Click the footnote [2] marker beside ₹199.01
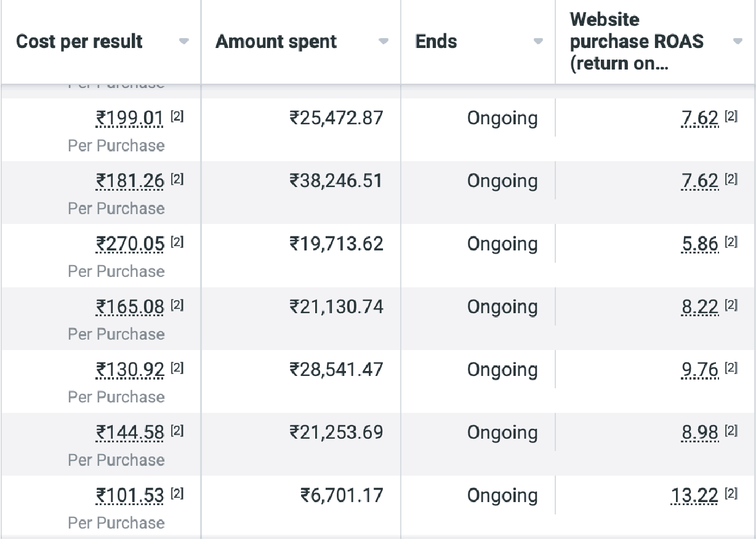 coord(177,116)
